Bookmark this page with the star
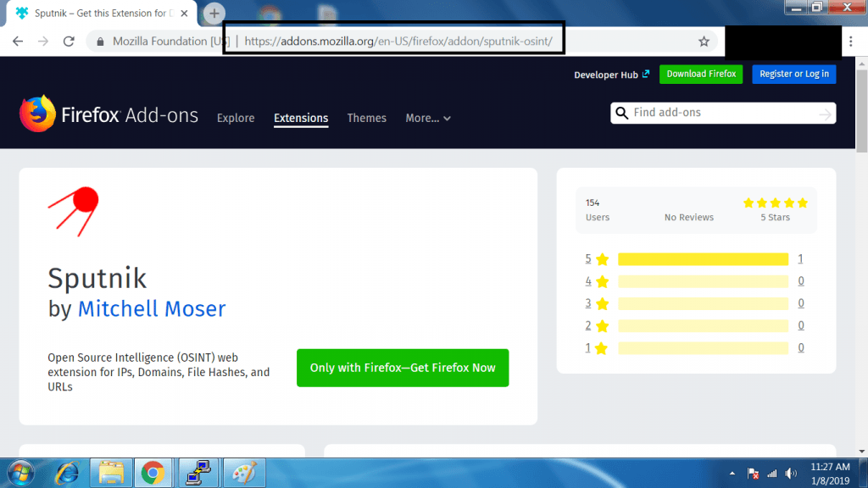This screenshot has width=868, height=488. click(x=704, y=42)
